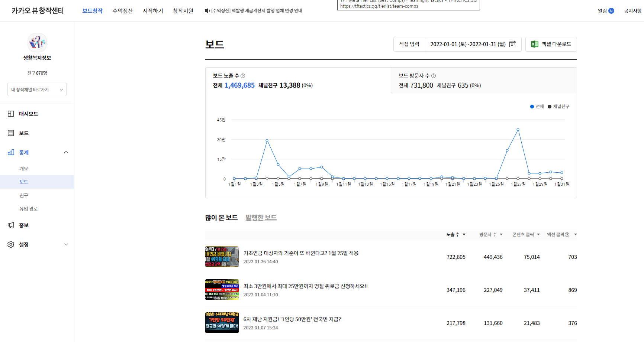Screen dimensions: 644x342
Task: Open board titled 기초연금 대상자와 기준이 또 바뀐다고
Action: (301, 253)
